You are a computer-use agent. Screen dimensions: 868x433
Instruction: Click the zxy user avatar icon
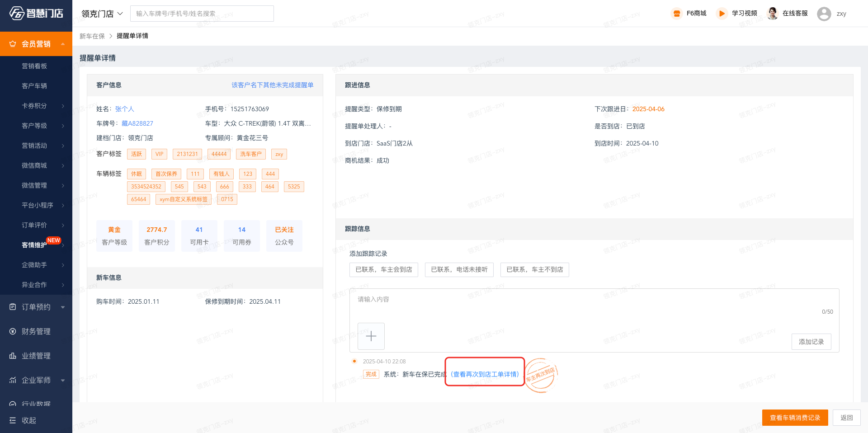point(824,14)
